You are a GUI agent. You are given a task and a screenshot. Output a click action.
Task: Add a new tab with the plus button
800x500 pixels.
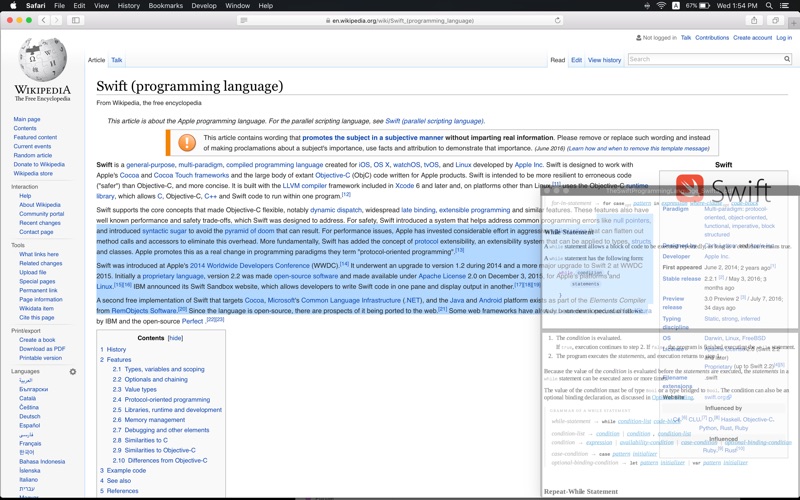point(794,23)
